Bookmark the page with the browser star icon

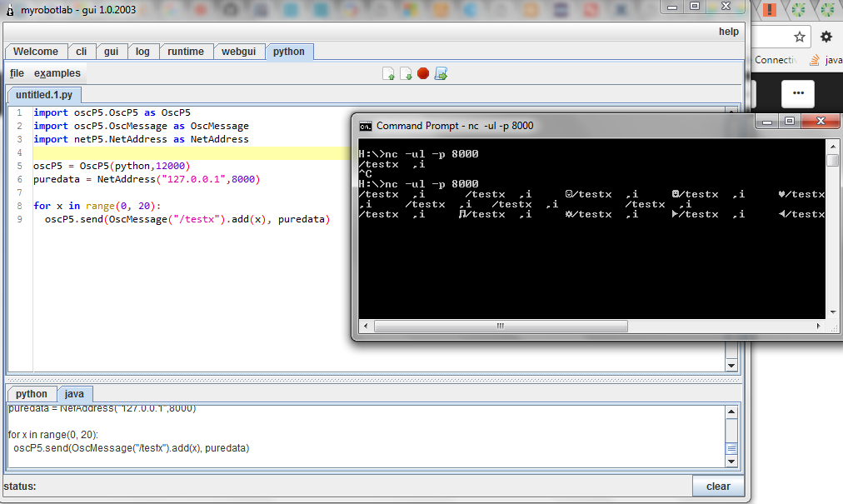(x=800, y=37)
